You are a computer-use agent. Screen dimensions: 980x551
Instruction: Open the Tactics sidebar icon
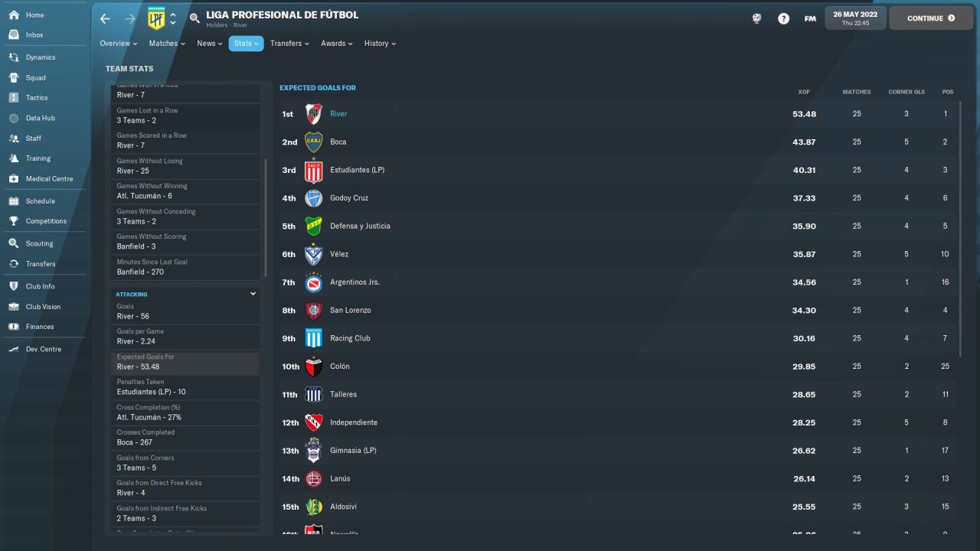[14, 98]
